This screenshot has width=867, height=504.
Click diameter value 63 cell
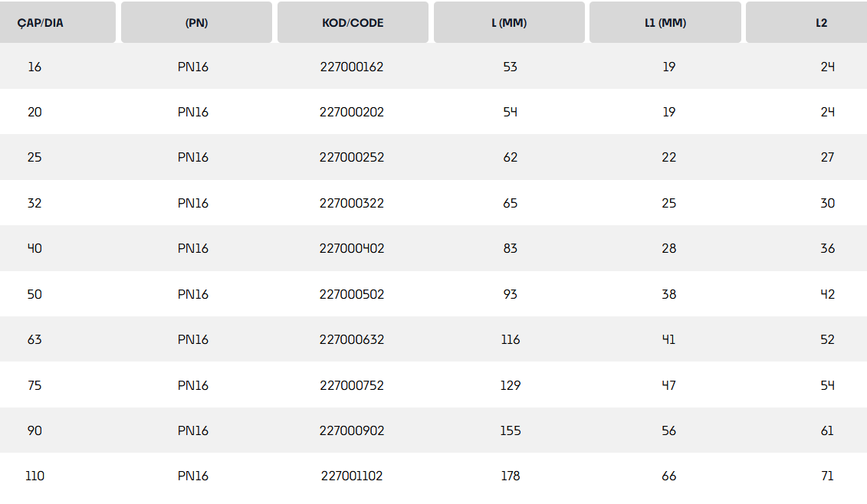pos(34,339)
